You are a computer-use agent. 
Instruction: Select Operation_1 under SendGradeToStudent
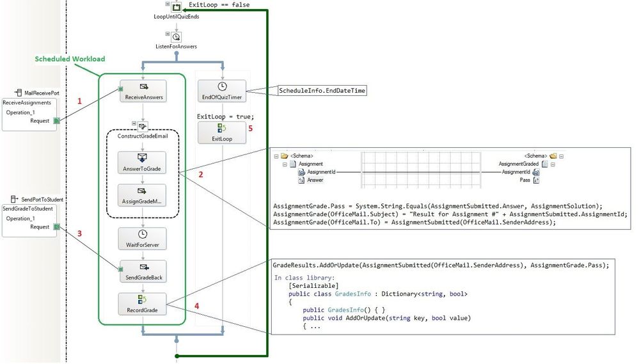point(20,219)
